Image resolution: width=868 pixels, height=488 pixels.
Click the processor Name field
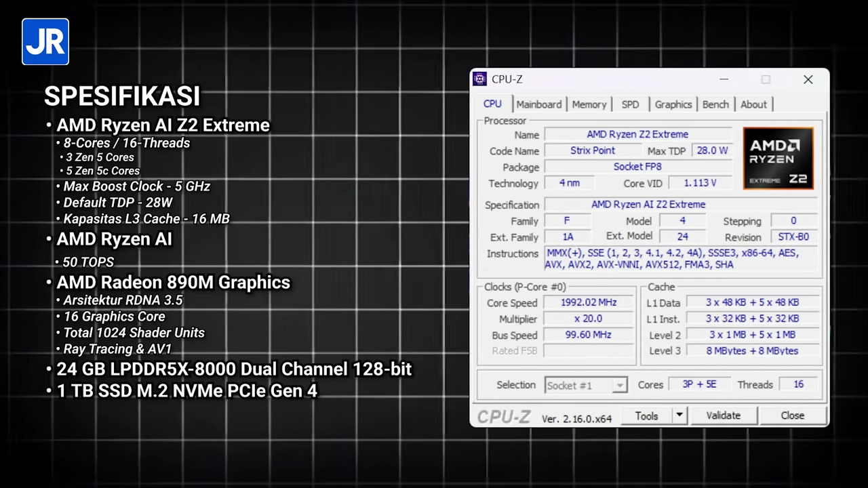637,134
